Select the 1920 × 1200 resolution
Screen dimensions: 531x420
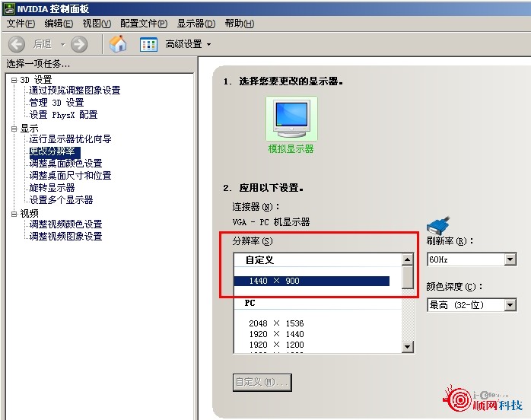(276, 345)
